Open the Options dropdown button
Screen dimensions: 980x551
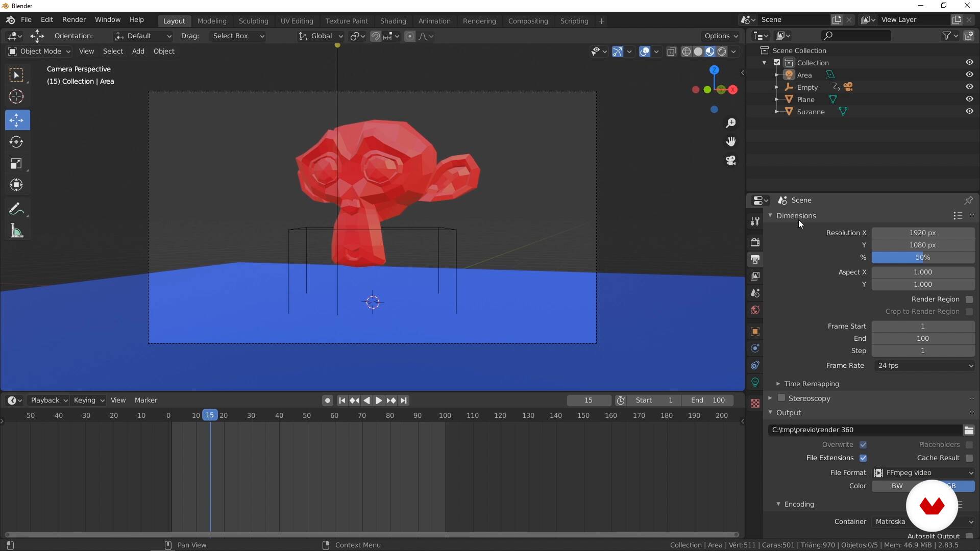click(x=721, y=36)
